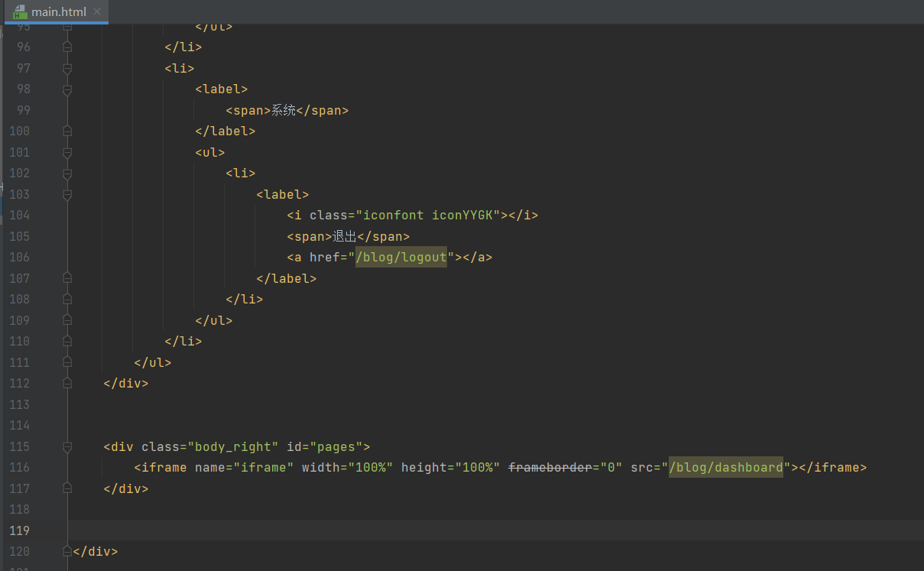Click line number 119 in the gutter
Viewport: 924px width, 571px height.
(x=19, y=530)
